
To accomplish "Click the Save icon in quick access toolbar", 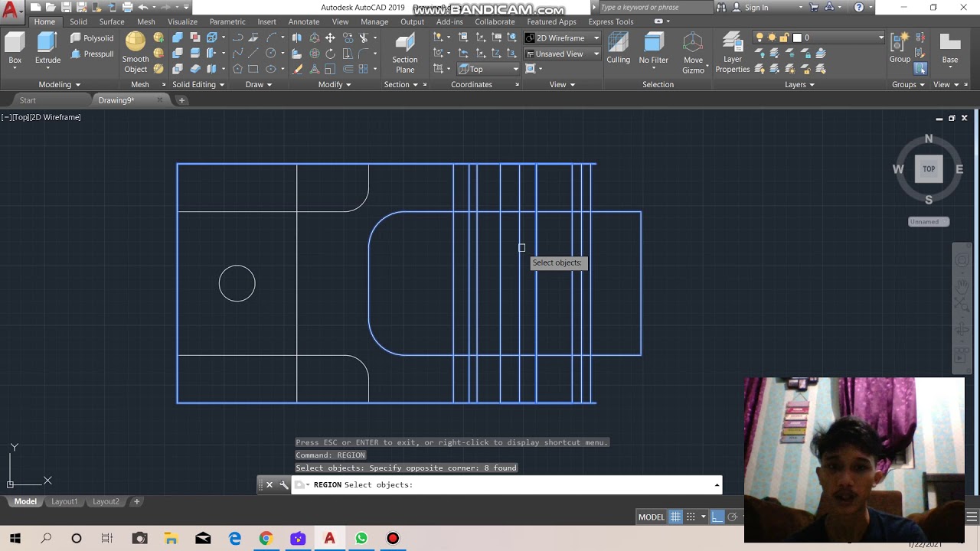I will [67, 7].
